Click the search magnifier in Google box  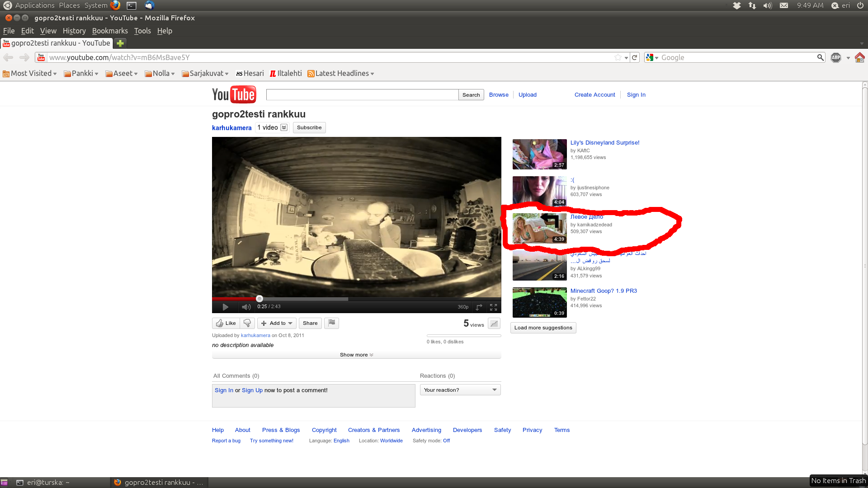pos(820,57)
